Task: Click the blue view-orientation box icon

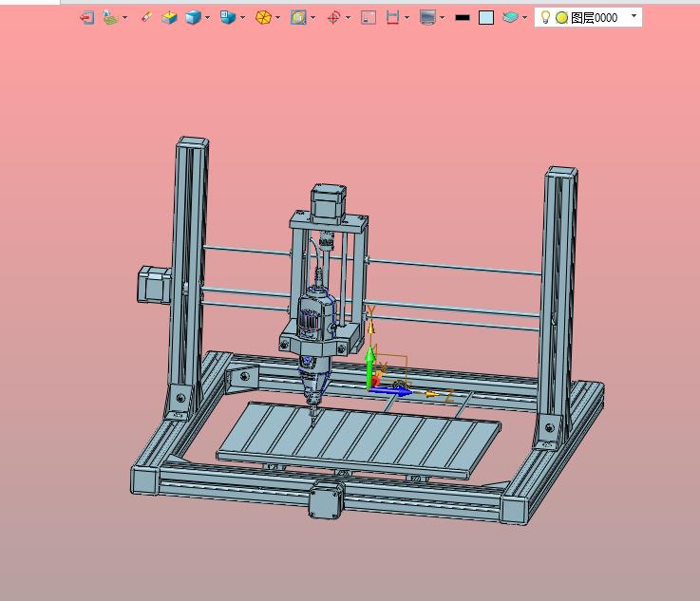Action: pos(228,18)
